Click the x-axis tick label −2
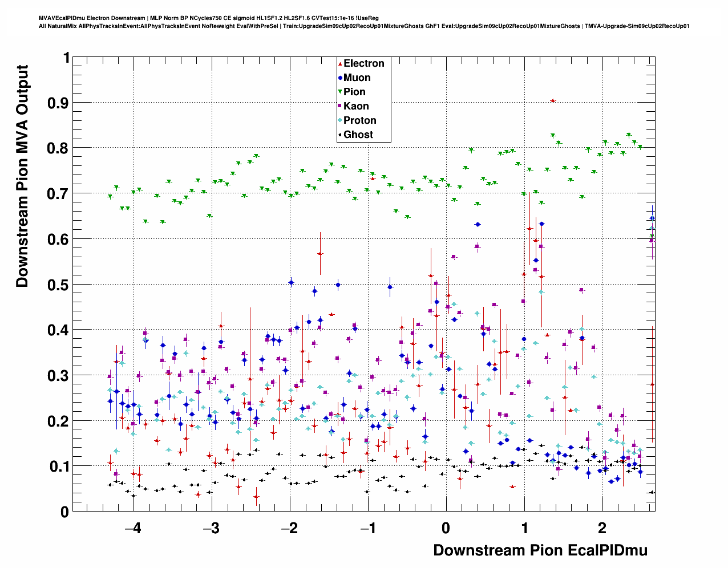 click(289, 528)
